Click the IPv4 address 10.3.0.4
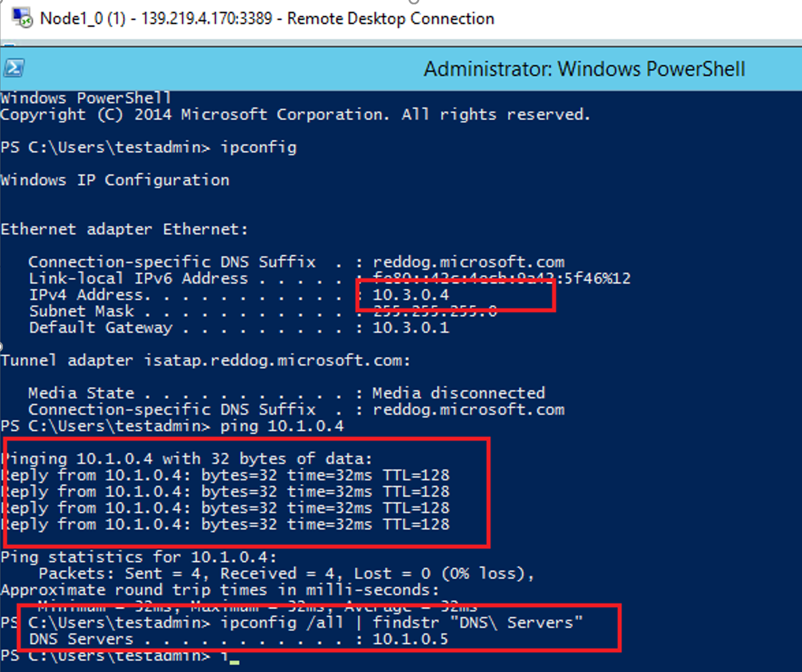 tap(411, 295)
